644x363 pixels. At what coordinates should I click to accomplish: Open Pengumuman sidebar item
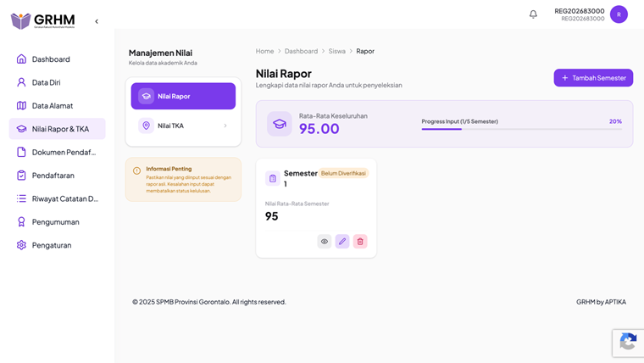click(x=57, y=221)
